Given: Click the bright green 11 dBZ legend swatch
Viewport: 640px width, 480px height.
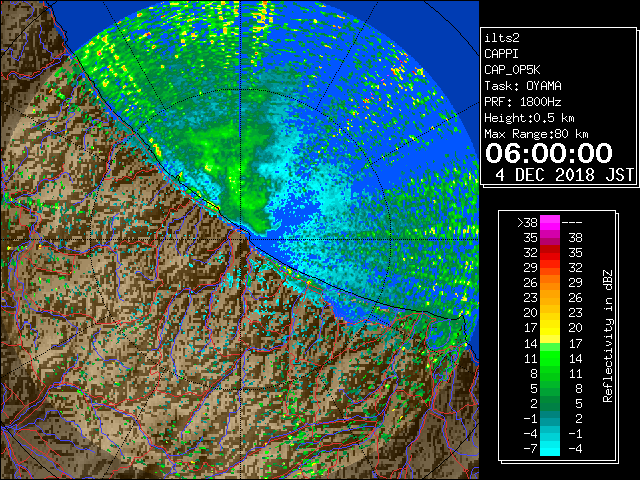Looking at the screenshot, I should pyautogui.click(x=550, y=358).
